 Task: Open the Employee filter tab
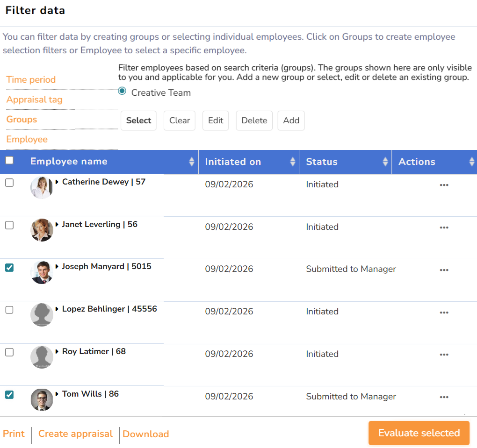coord(27,139)
